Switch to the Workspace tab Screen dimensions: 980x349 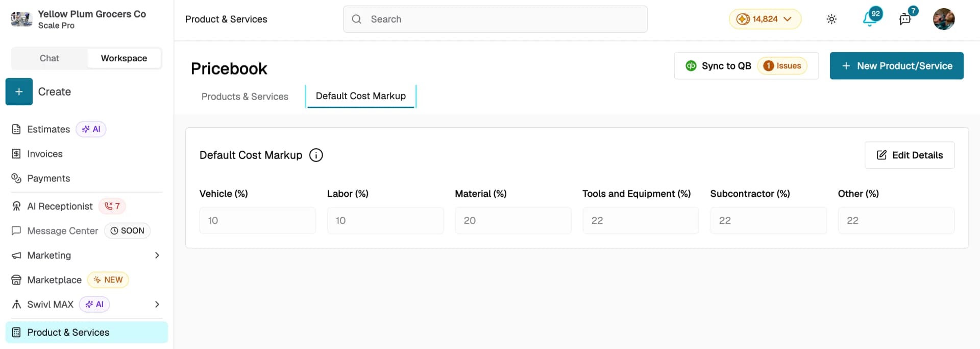pos(124,58)
